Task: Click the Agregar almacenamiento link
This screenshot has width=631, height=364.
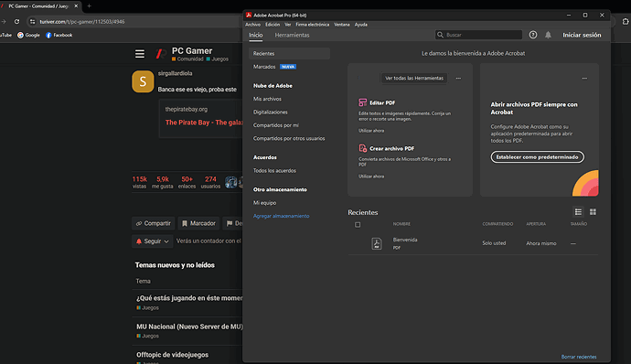Action: click(x=282, y=216)
